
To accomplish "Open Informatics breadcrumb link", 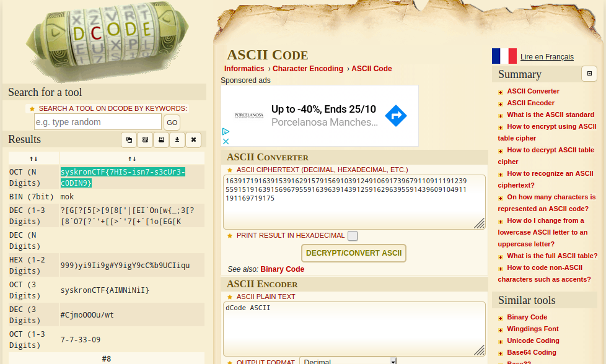I will [244, 69].
